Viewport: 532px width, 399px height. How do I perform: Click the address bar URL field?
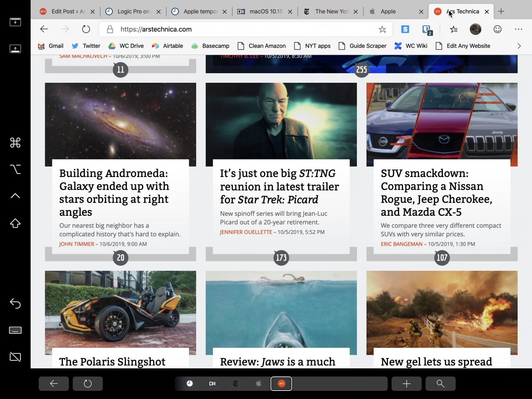[x=236, y=29]
